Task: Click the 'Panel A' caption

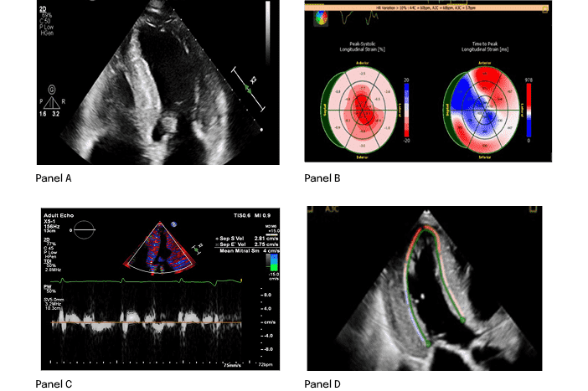Action: coord(54,178)
